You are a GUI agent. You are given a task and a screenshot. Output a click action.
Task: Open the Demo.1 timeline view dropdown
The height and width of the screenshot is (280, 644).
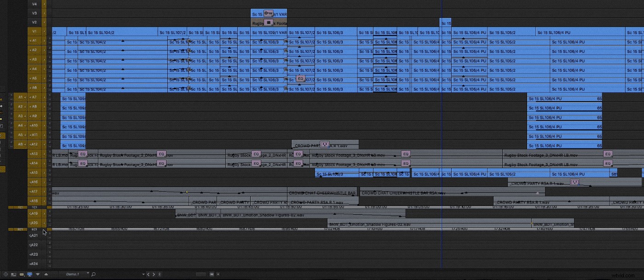74,274
